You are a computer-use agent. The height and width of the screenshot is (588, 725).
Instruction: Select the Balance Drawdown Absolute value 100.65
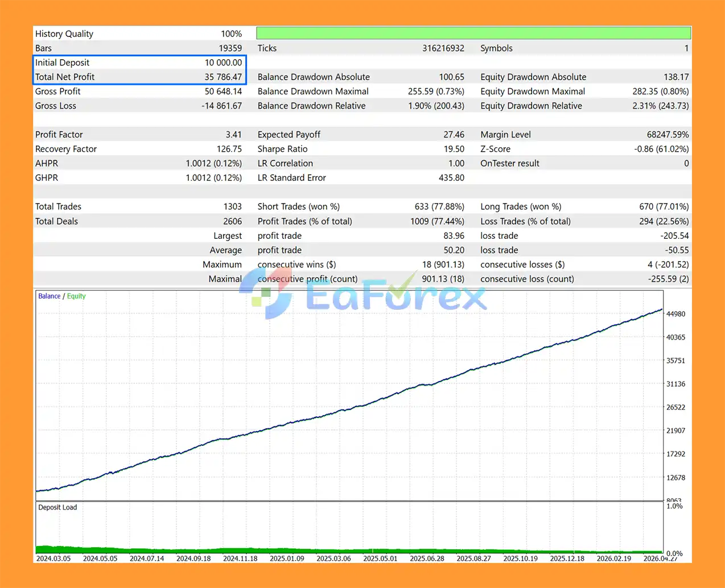[452, 77]
